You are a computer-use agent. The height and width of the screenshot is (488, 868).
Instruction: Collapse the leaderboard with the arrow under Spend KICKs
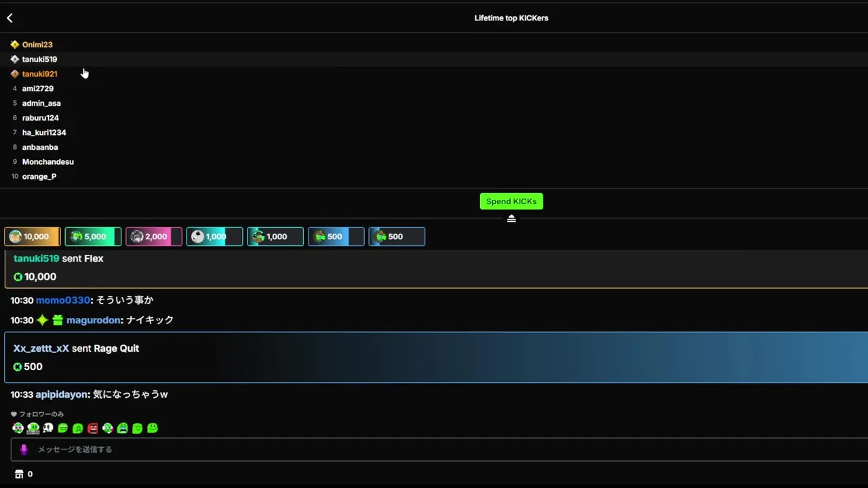pos(511,218)
